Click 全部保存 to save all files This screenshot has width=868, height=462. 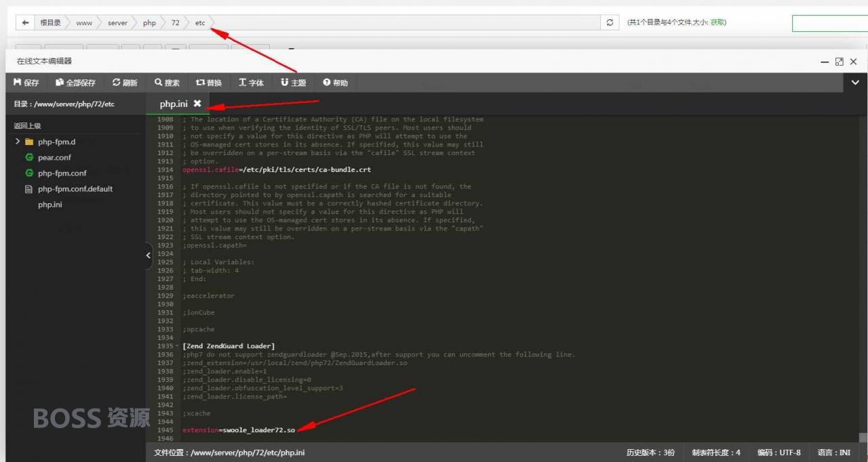coord(76,83)
